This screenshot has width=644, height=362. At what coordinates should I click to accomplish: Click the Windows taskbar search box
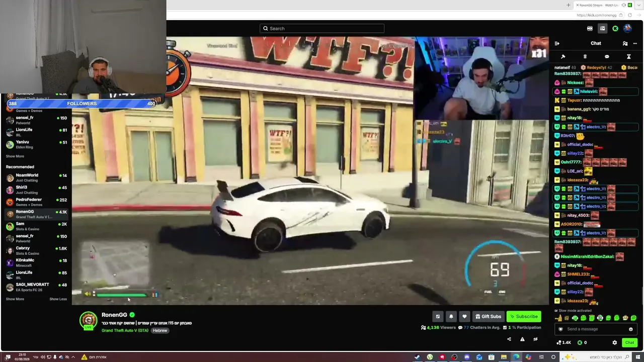[x=595, y=357]
